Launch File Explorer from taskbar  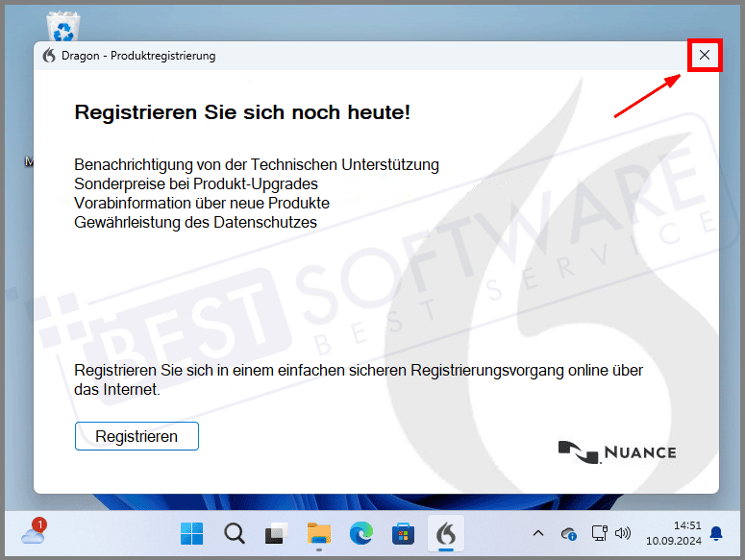[319, 533]
